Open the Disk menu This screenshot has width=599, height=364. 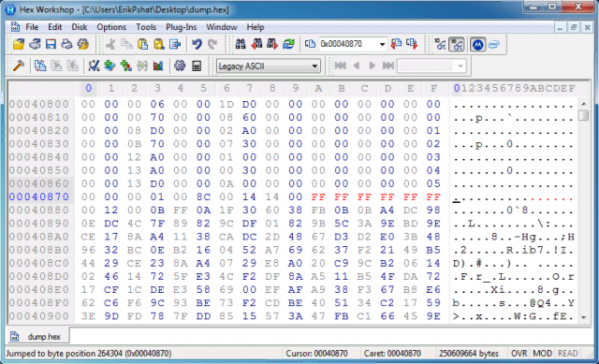pyautogui.click(x=79, y=27)
